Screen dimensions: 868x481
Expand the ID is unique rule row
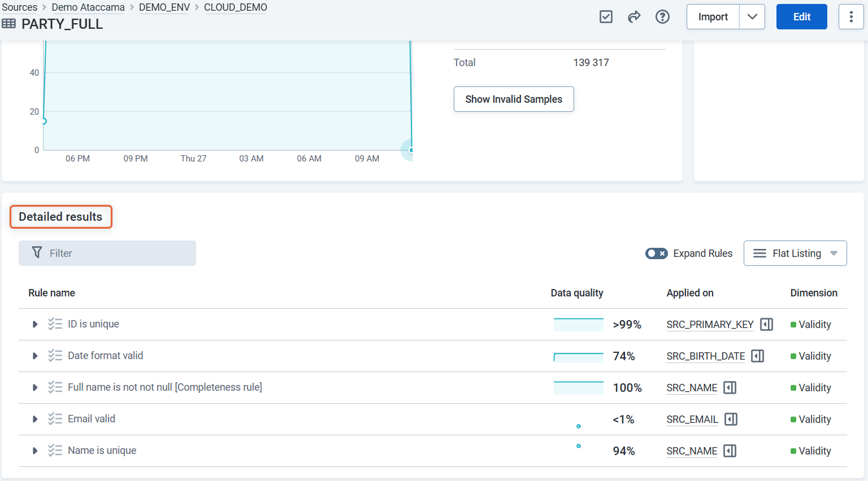point(34,324)
